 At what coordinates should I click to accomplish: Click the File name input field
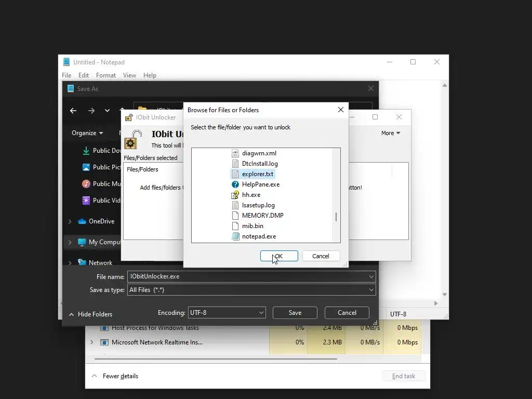pyautogui.click(x=251, y=277)
